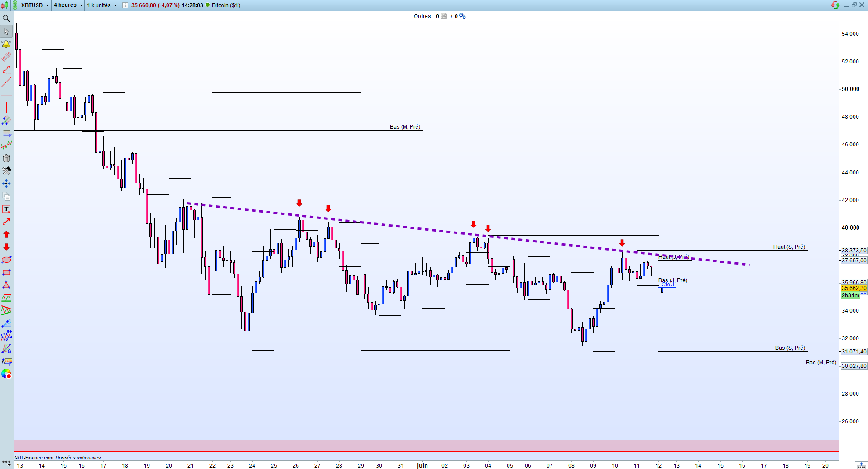The height and width of the screenshot is (469, 868).
Task: Select the magnifying glass zoom tool
Action: (6, 19)
